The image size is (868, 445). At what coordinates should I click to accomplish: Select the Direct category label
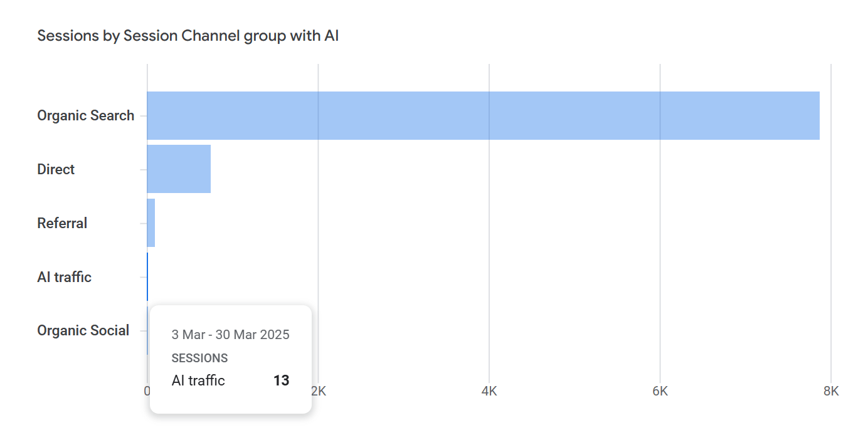coord(56,169)
